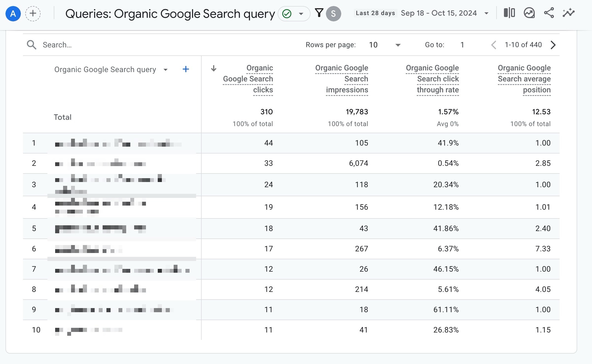Click the '1-10 of 440' pagination text

523,45
